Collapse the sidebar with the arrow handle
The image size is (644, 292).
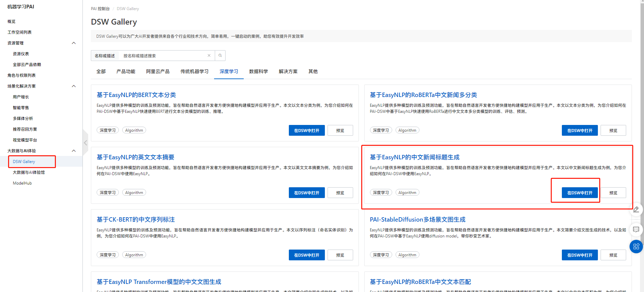click(x=86, y=143)
